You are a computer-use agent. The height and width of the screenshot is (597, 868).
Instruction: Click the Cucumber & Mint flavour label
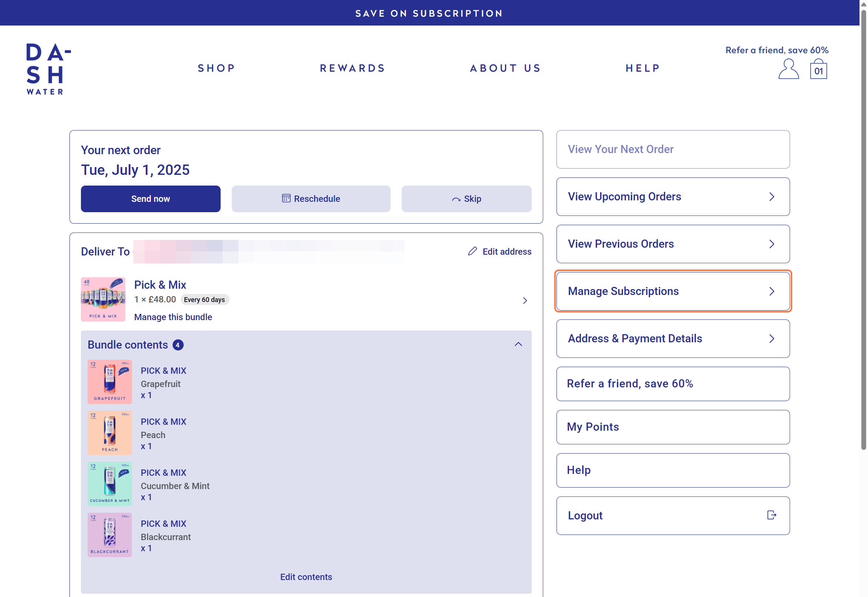click(175, 485)
